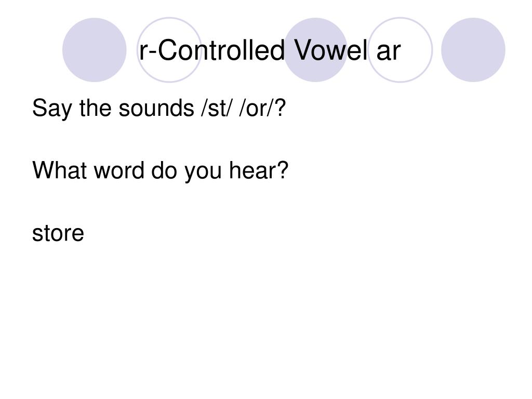
Task: Click the word 'ar' in the title
Action: coord(389,52)
